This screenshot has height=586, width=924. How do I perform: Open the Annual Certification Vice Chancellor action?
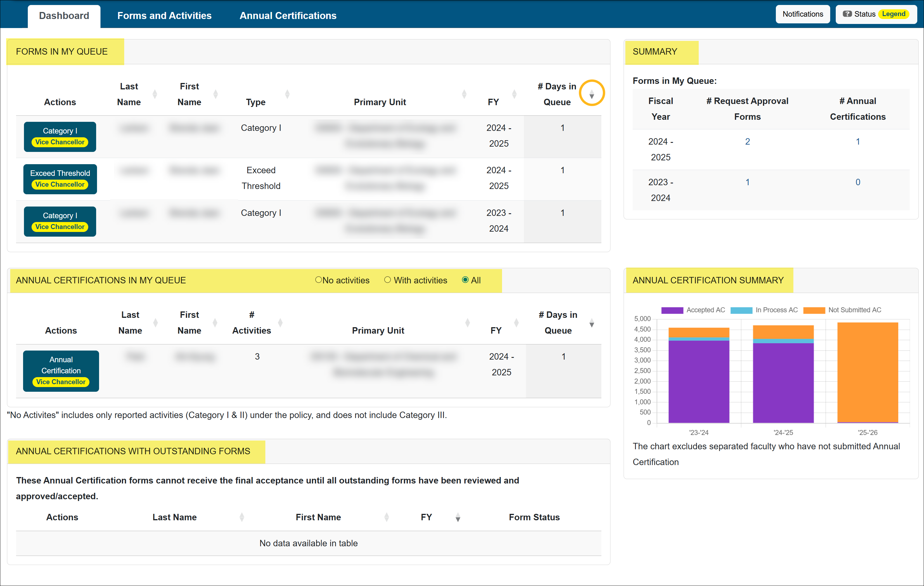[x=60, y=370]
